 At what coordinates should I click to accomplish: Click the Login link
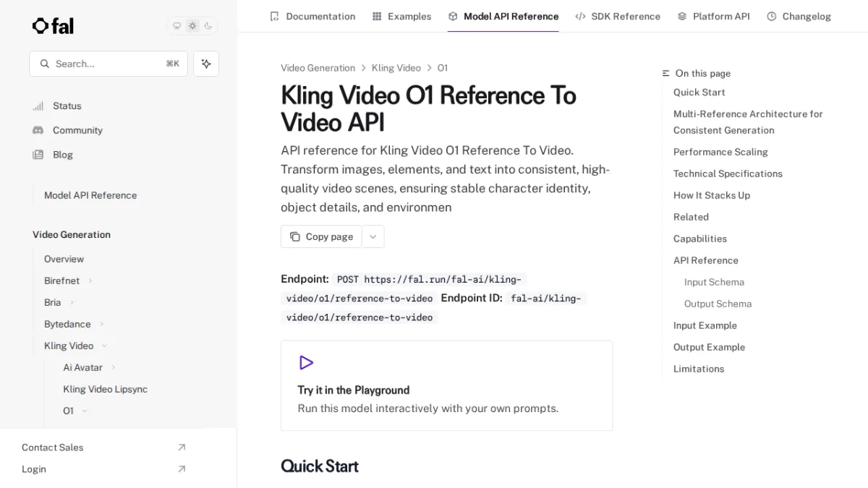(x=103, y=469)
